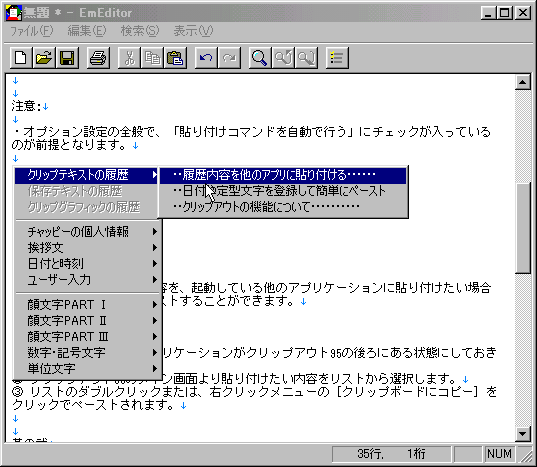Image resolution: width=537 pixels, height=467 pixels.
Task: Undo with the blue arrow icon
Action: pos(206,58)
